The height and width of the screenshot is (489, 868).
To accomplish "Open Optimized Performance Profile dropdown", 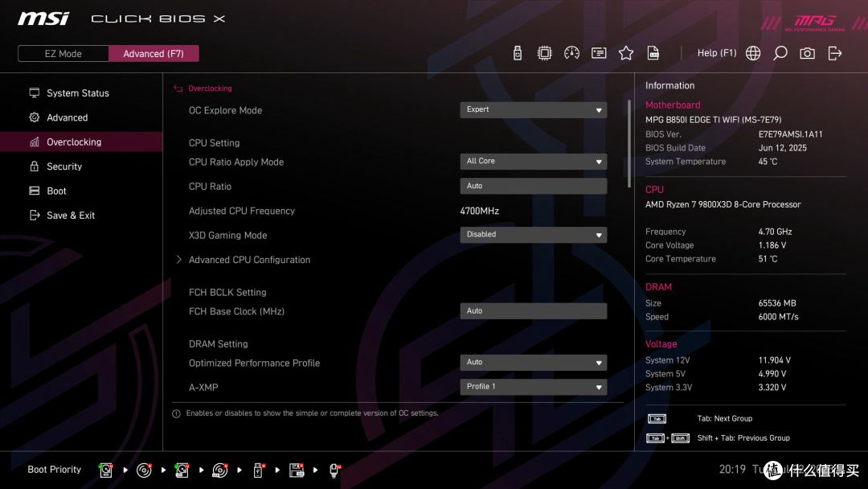I will pos(533,362).
